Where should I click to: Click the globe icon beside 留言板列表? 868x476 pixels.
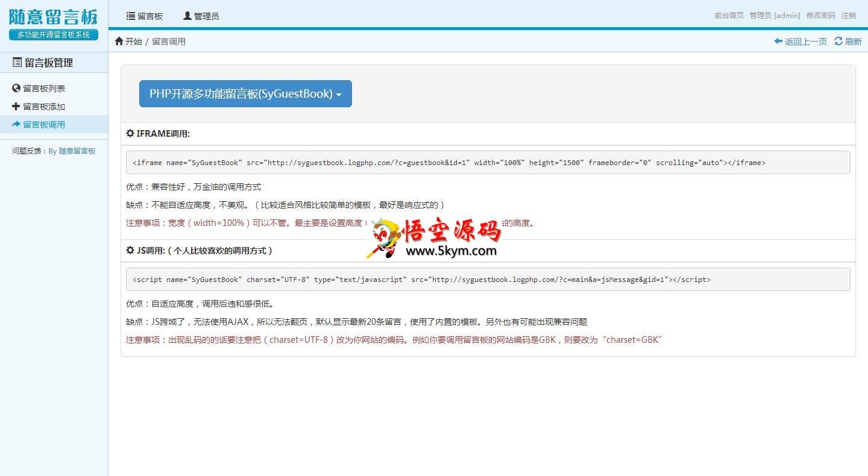point(16,88)
